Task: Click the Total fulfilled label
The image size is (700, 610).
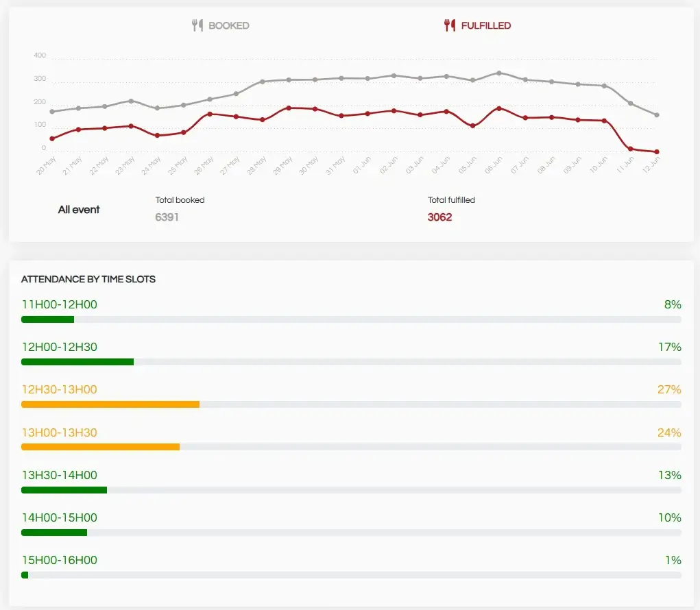Action: pos(451,200)
